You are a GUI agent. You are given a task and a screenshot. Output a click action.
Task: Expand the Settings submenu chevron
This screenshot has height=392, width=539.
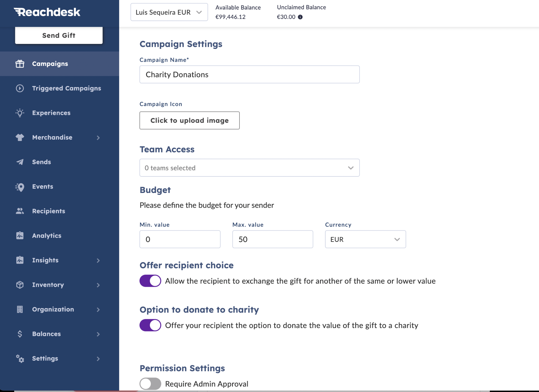click(x=98, y=359)
